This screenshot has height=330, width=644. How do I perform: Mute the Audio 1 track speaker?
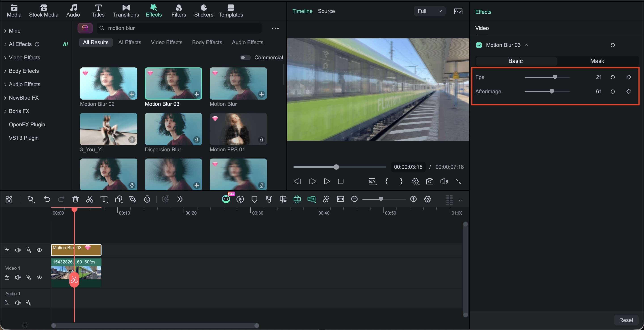(x=18, y=303)
